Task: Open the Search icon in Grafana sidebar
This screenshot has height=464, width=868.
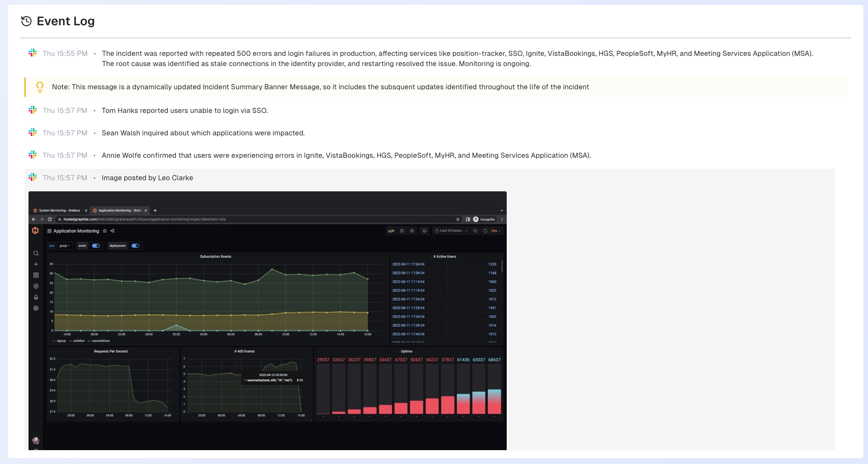Action: click(x=36, y=253)
